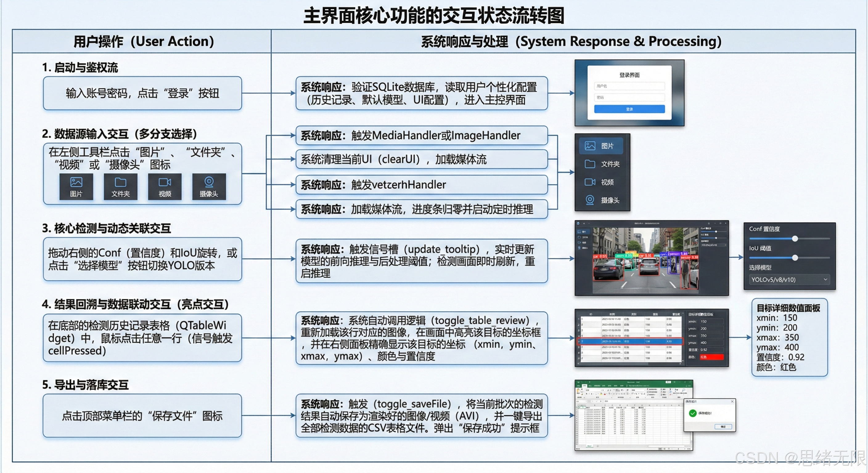
Task: Click the blue 登录 button on login form
Action: coord(629,109)
